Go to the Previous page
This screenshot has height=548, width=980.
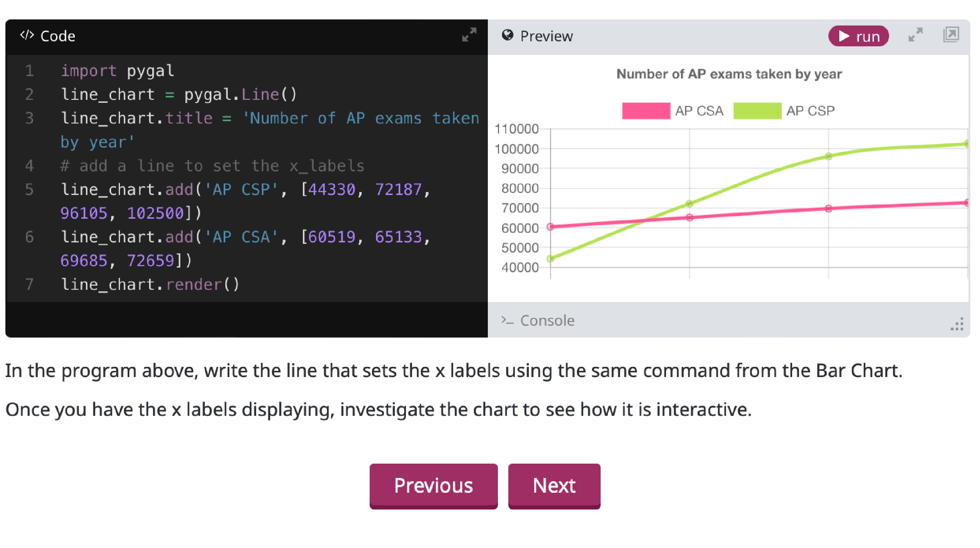[433, 485]
